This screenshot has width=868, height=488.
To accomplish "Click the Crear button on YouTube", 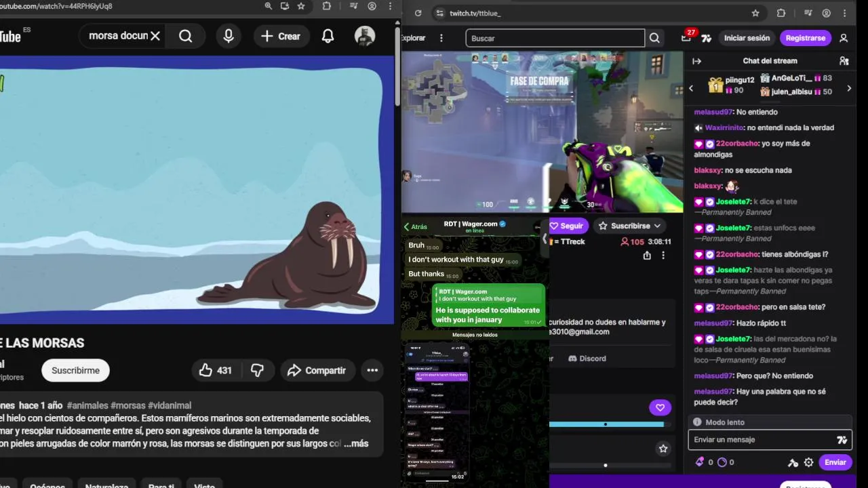I will pyautogui.click(x=281, y=36).
